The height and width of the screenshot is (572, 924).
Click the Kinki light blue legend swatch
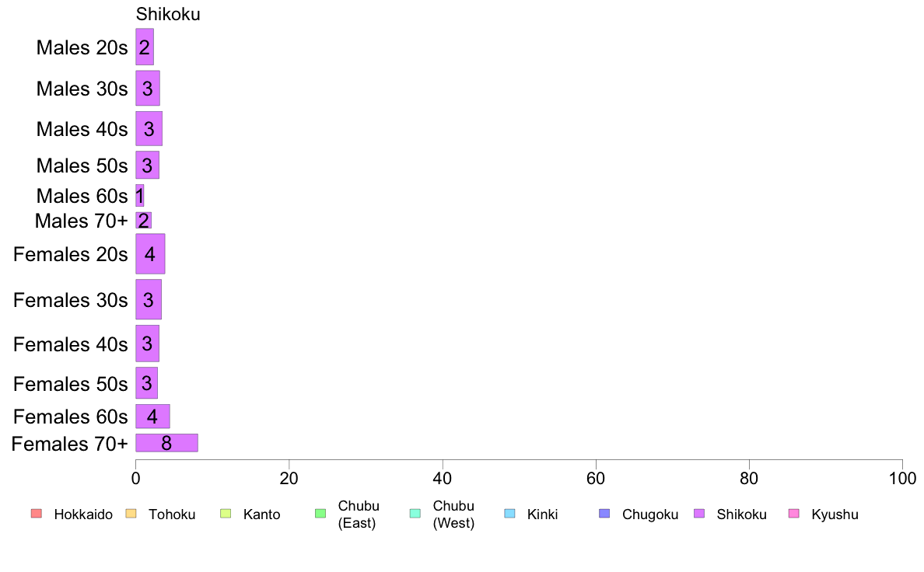tap(509, 514)
